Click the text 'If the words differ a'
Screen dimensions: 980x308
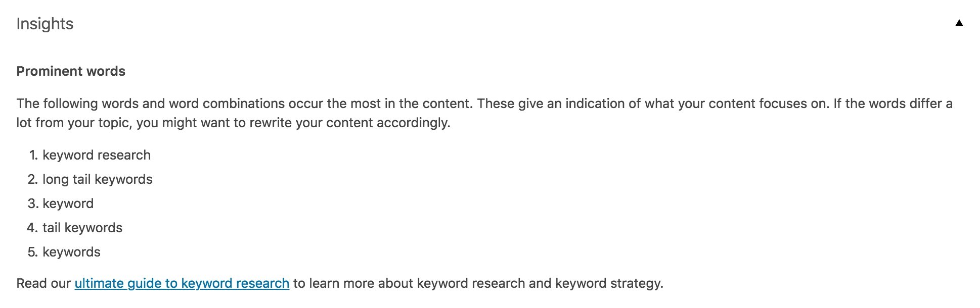(x=893, y=104)
